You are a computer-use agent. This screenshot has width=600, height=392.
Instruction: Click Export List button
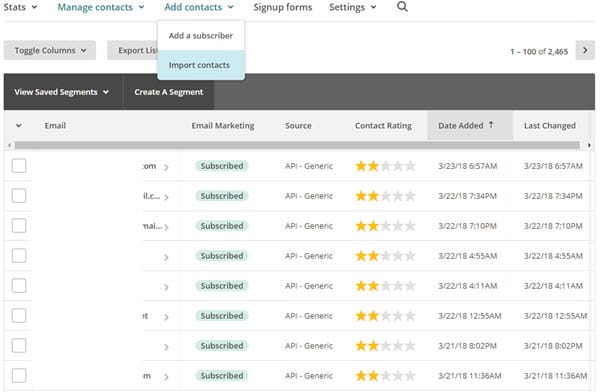point(133,50)
